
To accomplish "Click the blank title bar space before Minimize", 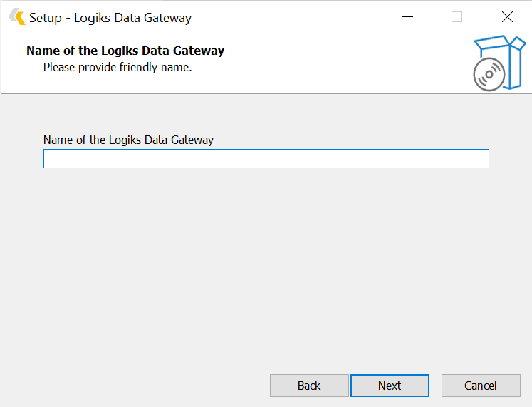I will point(299,17).
